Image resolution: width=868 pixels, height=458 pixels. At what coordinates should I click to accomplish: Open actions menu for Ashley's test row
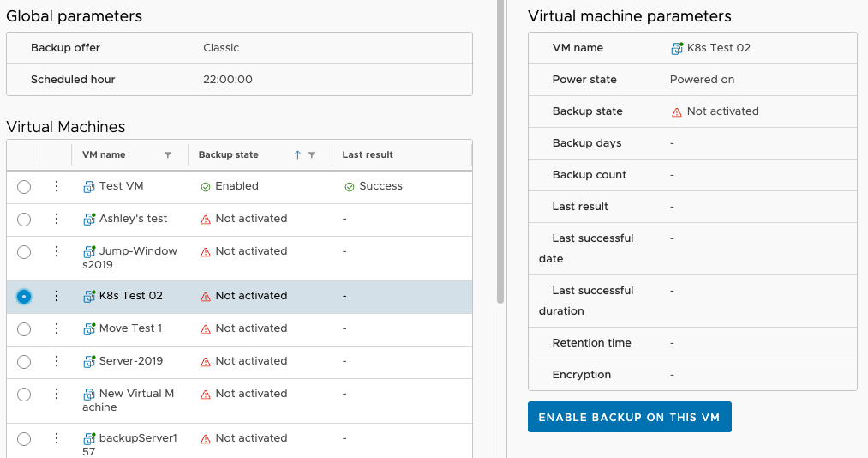pyautogui.click(x=56, y=219)
